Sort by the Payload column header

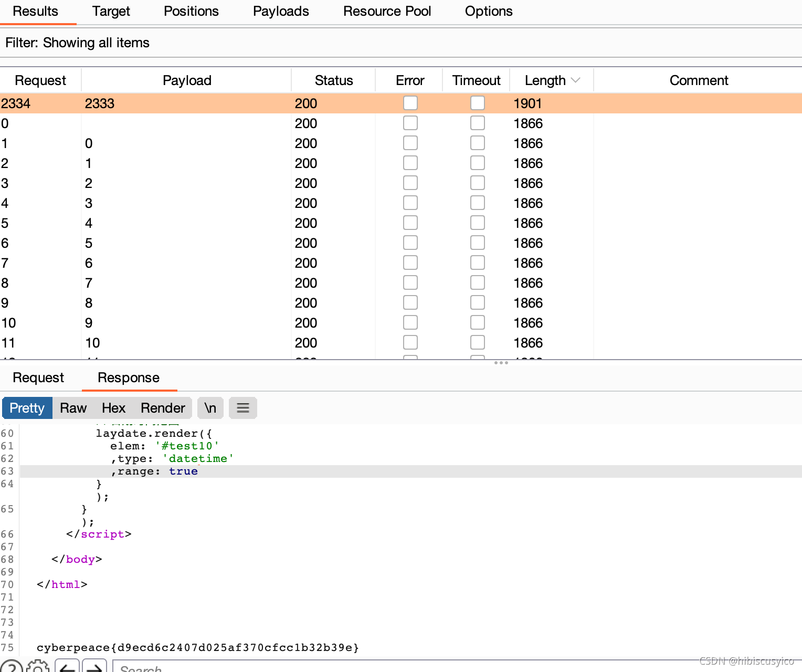point(187,80)
